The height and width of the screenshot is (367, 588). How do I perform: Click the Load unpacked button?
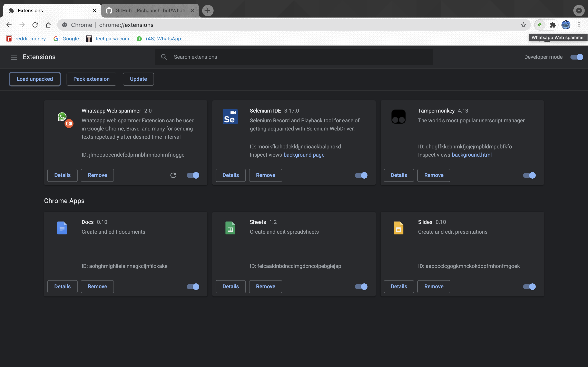coord(35,79)
